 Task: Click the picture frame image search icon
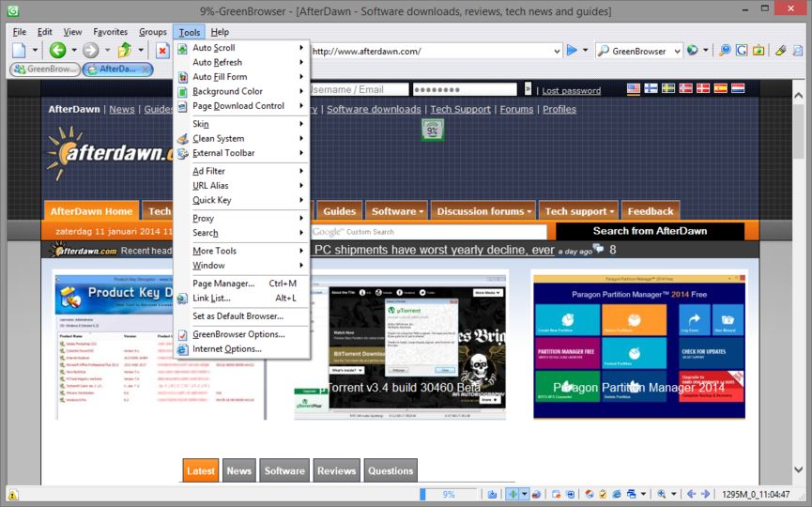pos(758,51)
